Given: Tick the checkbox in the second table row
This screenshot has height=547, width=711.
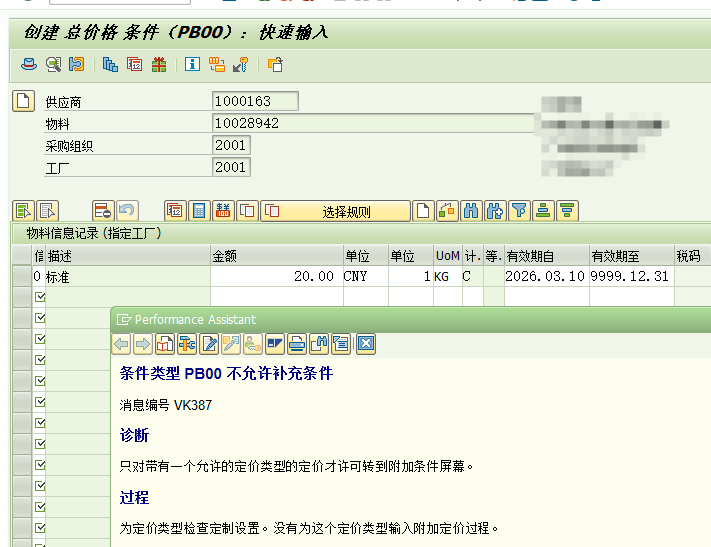Looking at the screenshot, I should click(39, 297).
